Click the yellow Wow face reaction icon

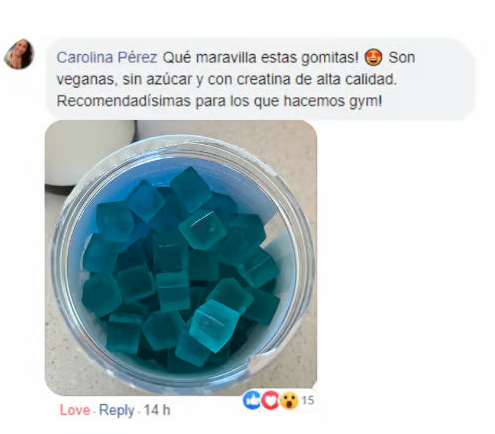tap(289, 400)
